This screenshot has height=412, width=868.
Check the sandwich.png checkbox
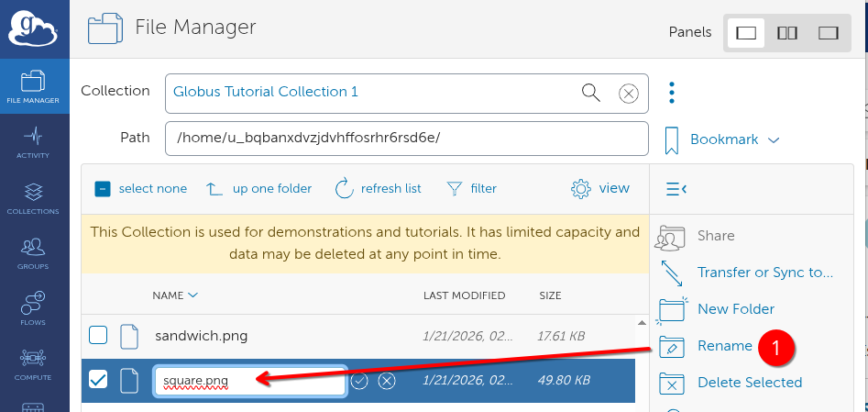[98, 336]
